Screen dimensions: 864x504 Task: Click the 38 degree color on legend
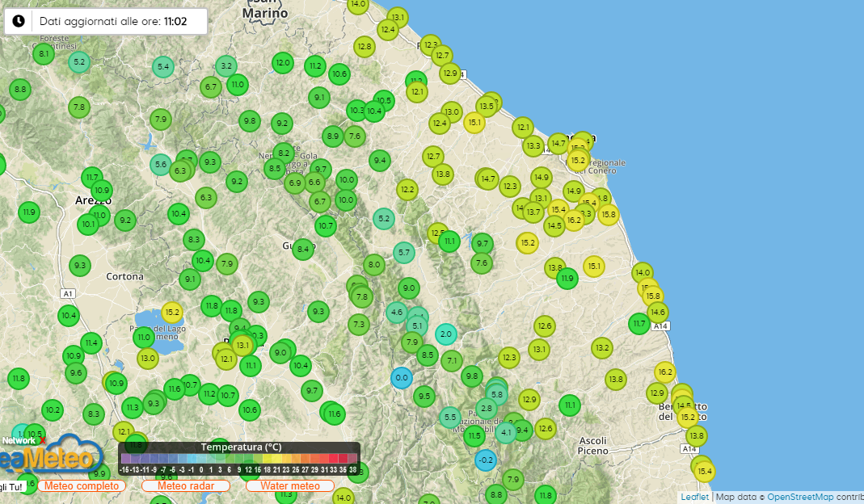pyautogui.click(x=352, y=469)
